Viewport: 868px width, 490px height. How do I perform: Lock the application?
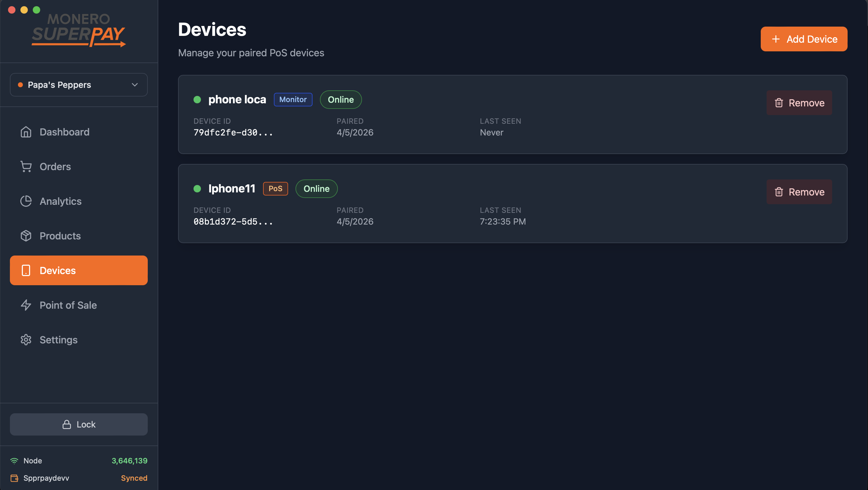point(79,424)
